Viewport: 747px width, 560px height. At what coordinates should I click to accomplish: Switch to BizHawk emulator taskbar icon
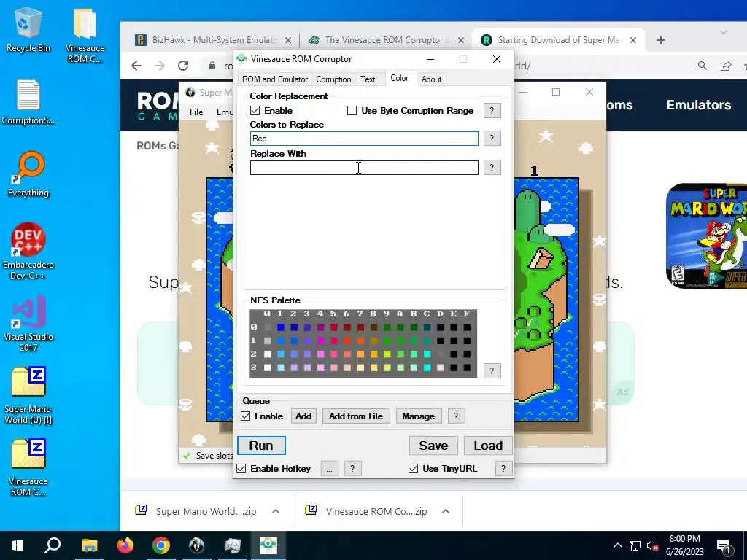click(x=197, y=545)
